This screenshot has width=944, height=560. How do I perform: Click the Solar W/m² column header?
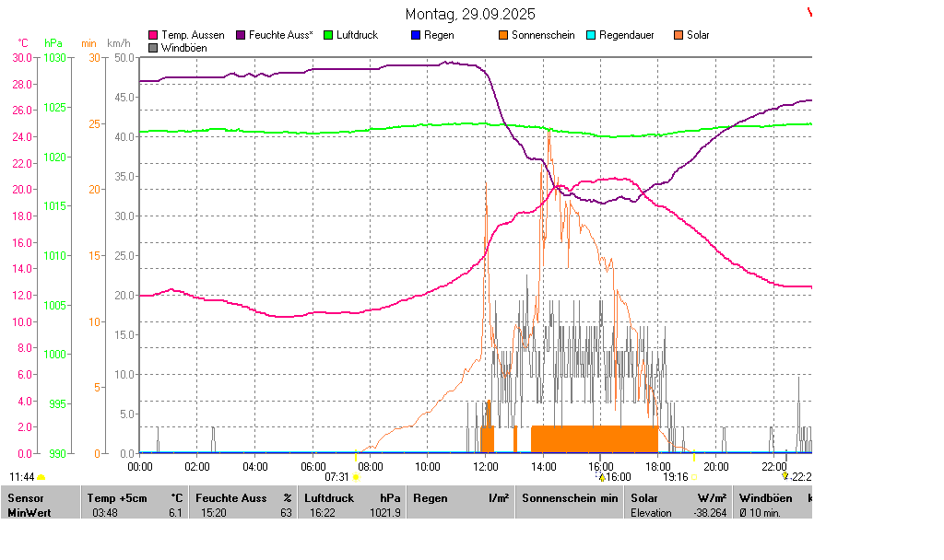tap(678, 498)
